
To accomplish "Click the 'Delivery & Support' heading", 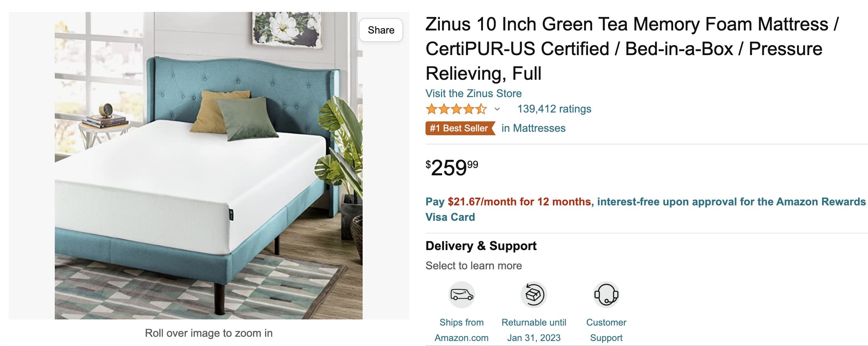I will click(481, 246).
